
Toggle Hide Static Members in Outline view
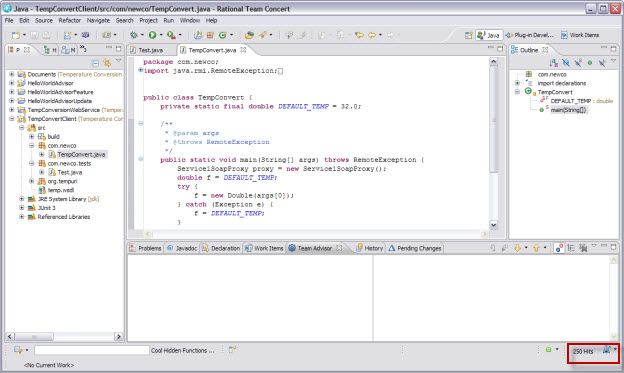click(x=578, y=62)
